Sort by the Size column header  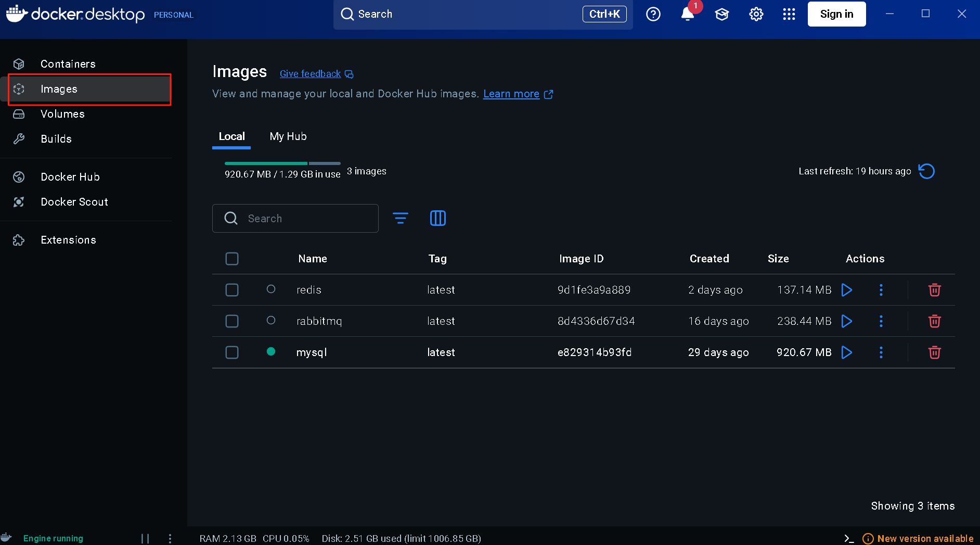coord(778,259)
